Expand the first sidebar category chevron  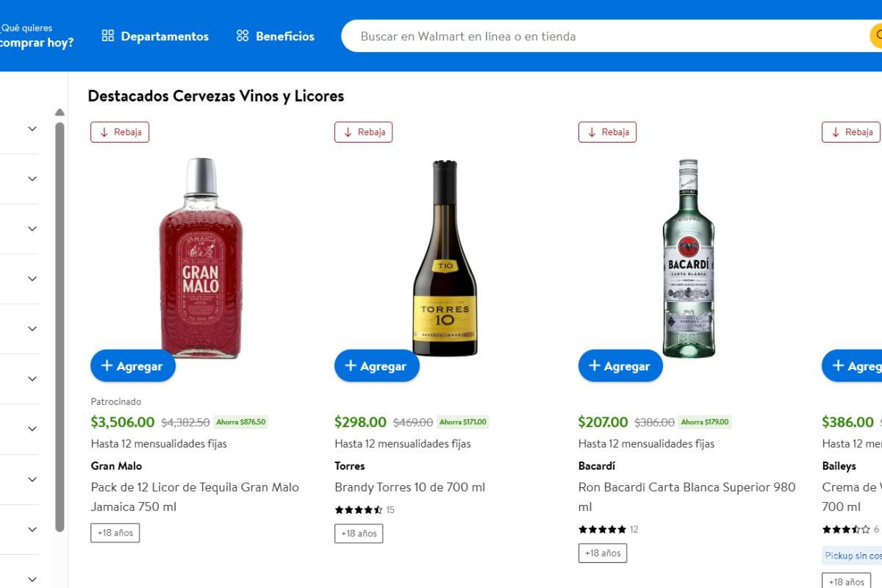click(32, 128)
